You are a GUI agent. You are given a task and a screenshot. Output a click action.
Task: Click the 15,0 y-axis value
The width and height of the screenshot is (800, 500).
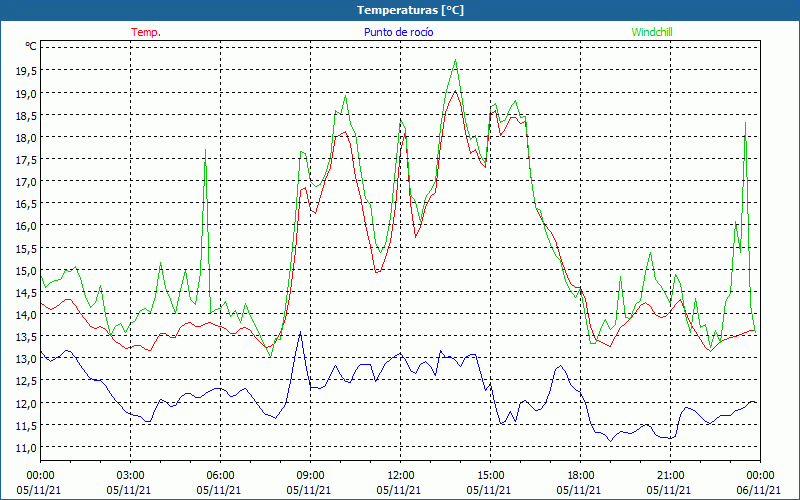pos(27,270)
